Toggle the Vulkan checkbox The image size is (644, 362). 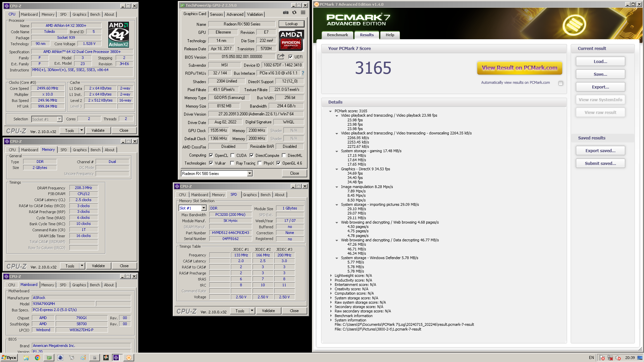(211, 163)
